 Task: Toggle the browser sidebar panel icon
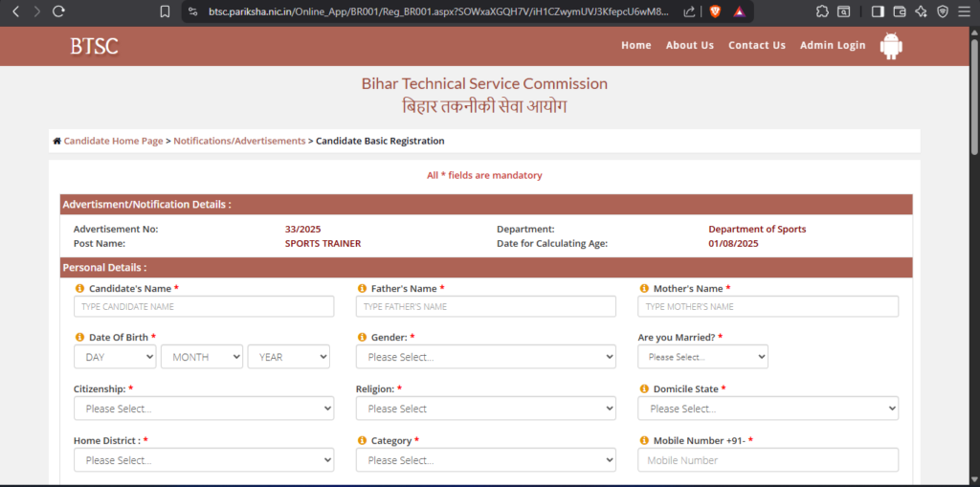click(x=878, y=11)
